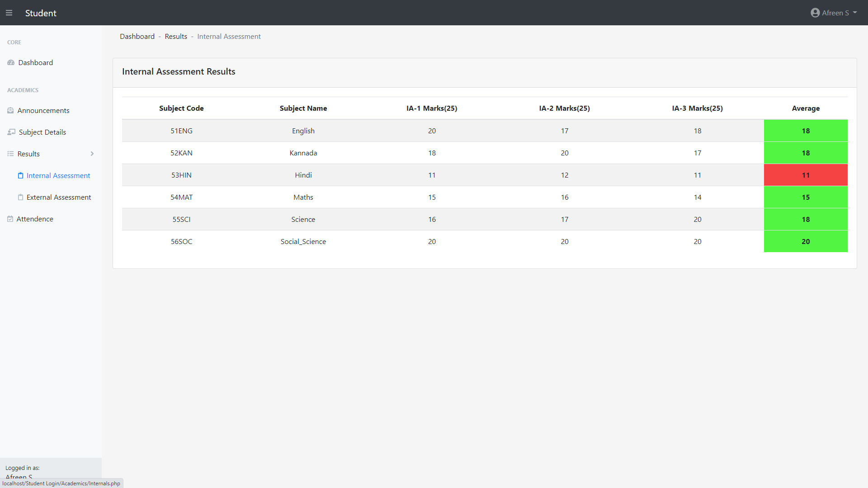The image size is (868, 488).
Task: Click the External Assessment clipboard icon
Action: pyautogui.click(x=20, y=197)
